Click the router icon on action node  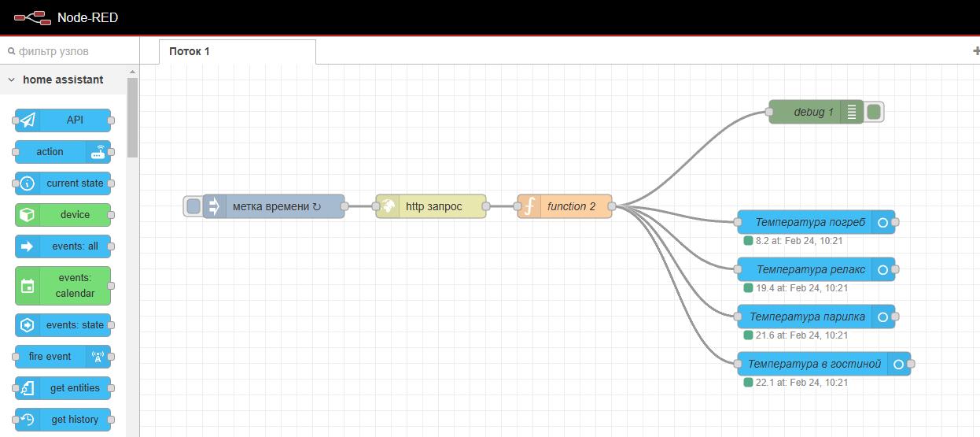[98, 152]
